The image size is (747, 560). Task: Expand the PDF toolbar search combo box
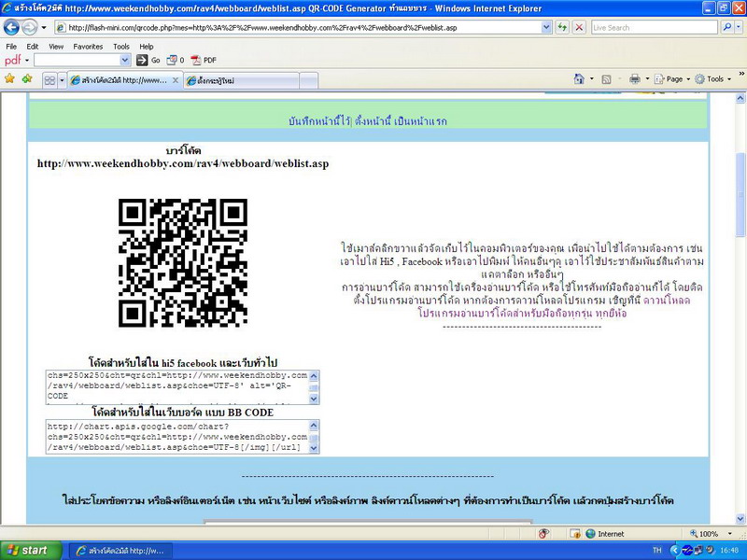[x=128, y=60]
